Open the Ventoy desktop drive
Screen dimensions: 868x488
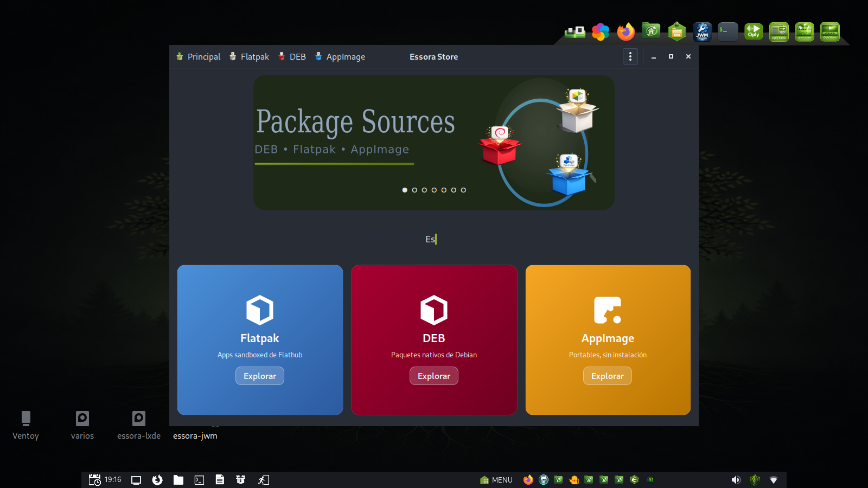[x=25, y=426]
